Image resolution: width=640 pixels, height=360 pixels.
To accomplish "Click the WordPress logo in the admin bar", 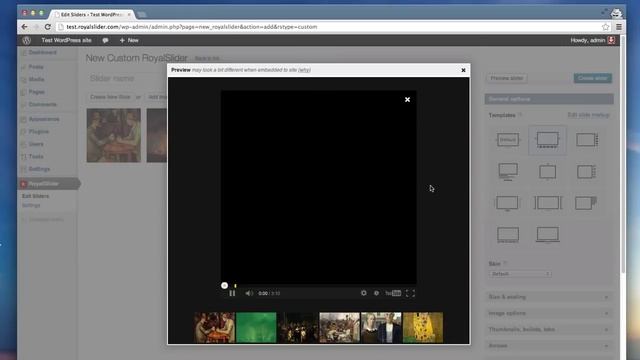I will 27,40.
